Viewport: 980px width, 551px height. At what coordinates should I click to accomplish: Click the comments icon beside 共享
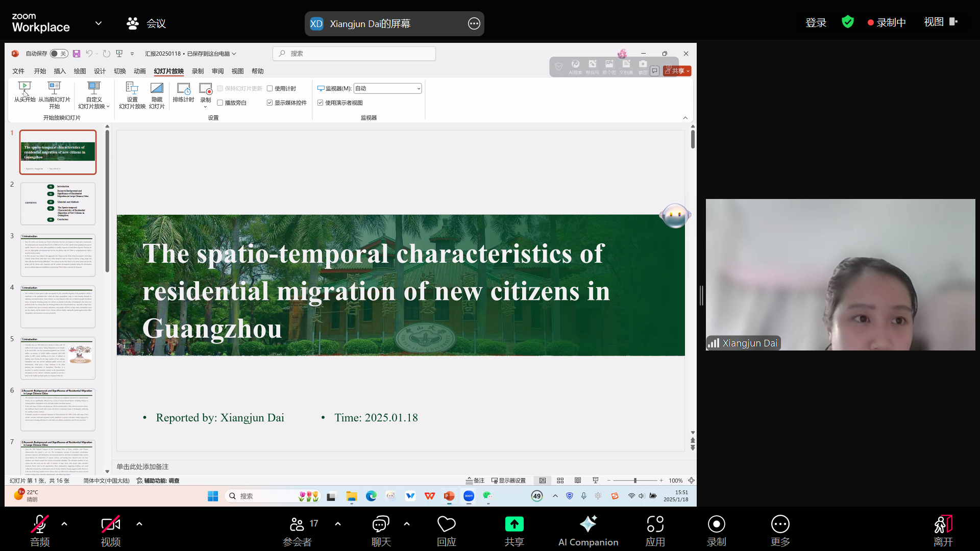click(x=655, y=71)
